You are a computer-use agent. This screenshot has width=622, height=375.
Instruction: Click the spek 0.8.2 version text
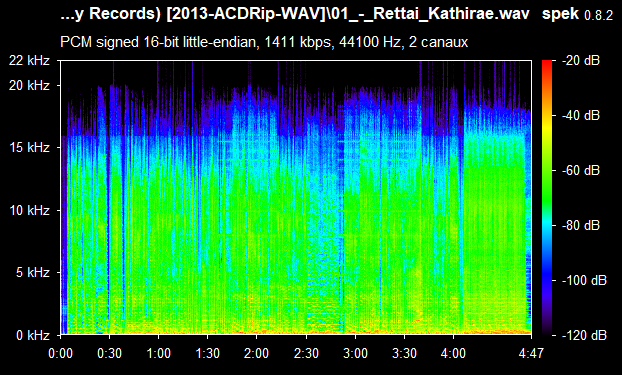point(577,14)
